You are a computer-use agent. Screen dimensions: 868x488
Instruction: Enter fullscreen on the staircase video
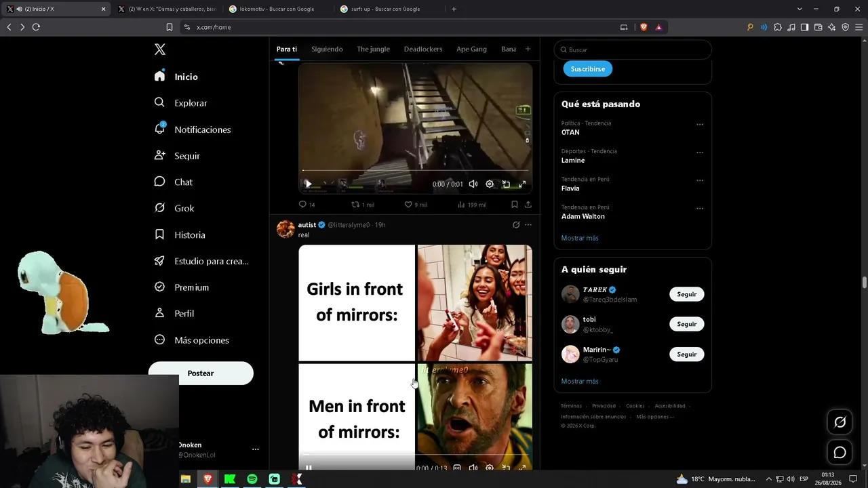pyautogui.click(x=522, y=184)
